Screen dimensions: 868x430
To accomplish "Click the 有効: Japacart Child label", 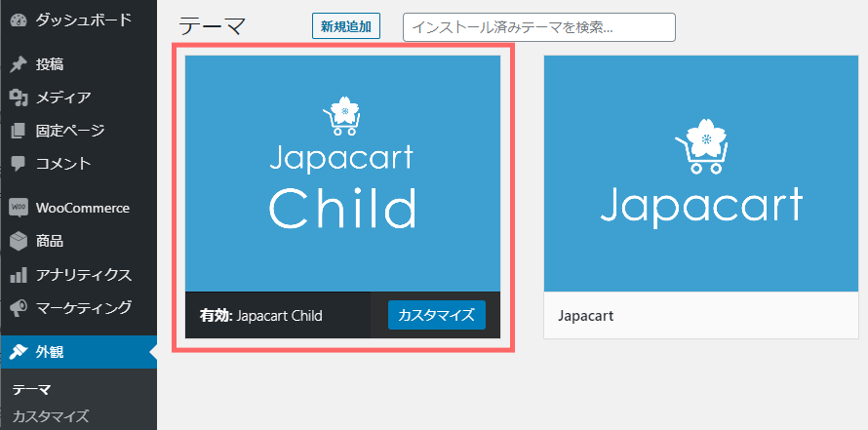I will (261, 316).
